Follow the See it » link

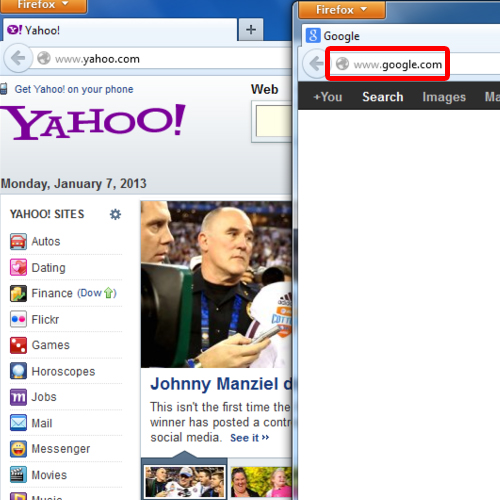click(249, 438)
